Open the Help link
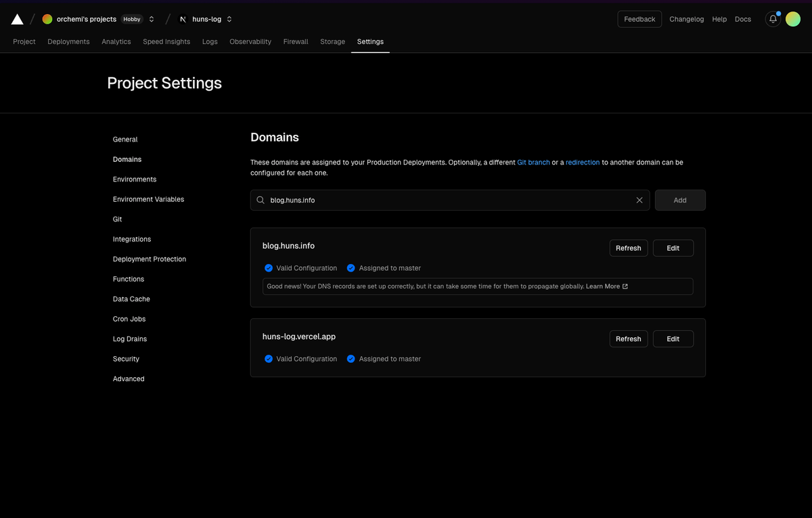812x518 pixels. coord(719,19)
